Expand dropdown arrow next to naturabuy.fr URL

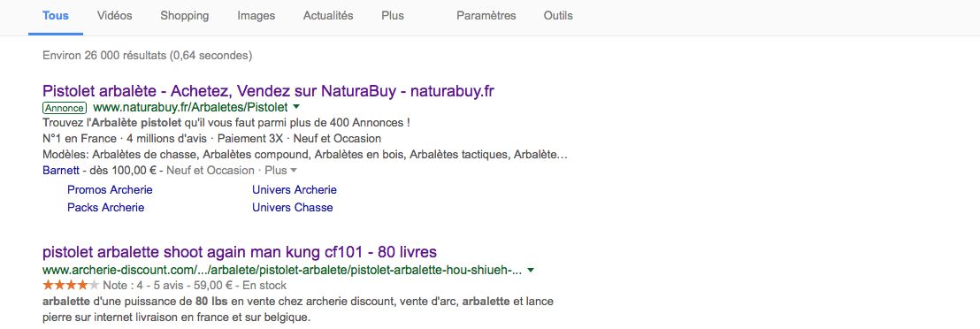[296, 107]
